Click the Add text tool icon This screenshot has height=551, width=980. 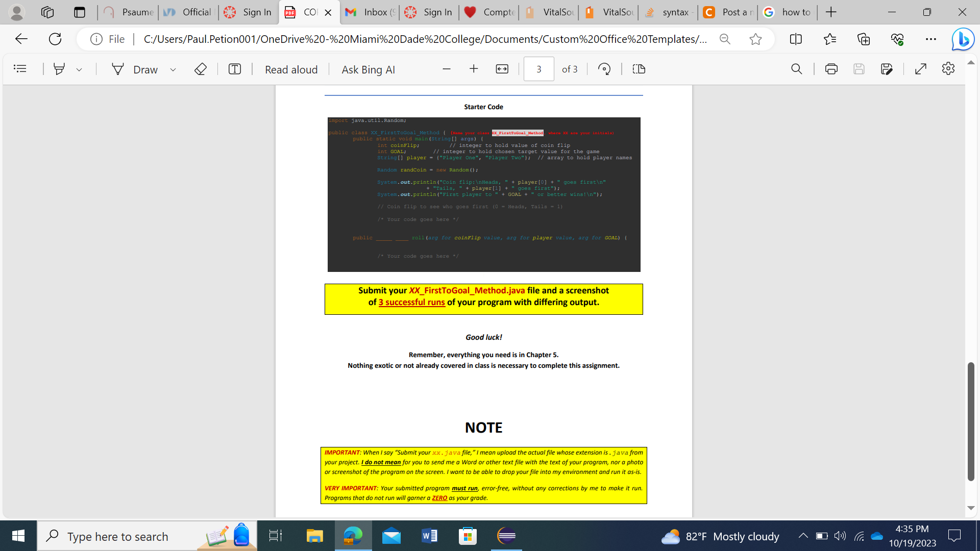[x=235, y=69]
